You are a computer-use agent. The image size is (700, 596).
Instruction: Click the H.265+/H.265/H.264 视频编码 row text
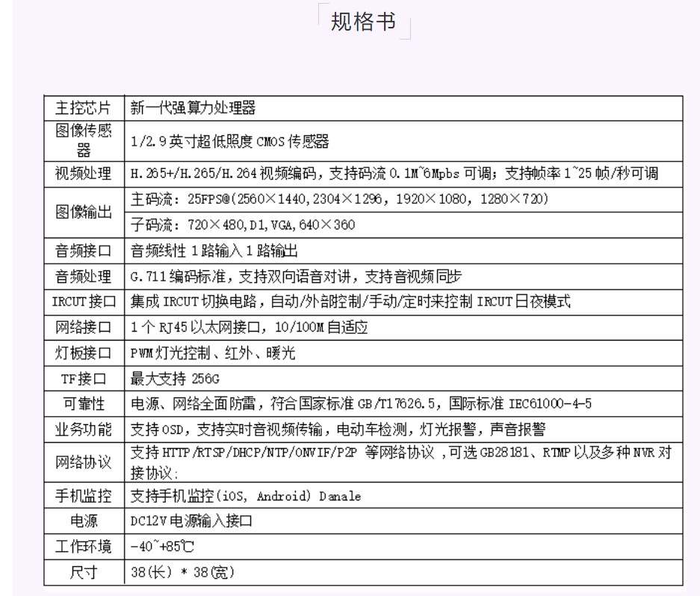pyautogui.click(x=394, y=173)
